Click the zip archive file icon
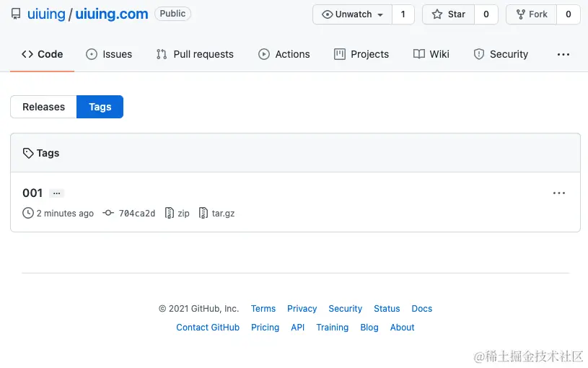The height and width of the screenshot is (368, 588). click(x=170, y=213)
